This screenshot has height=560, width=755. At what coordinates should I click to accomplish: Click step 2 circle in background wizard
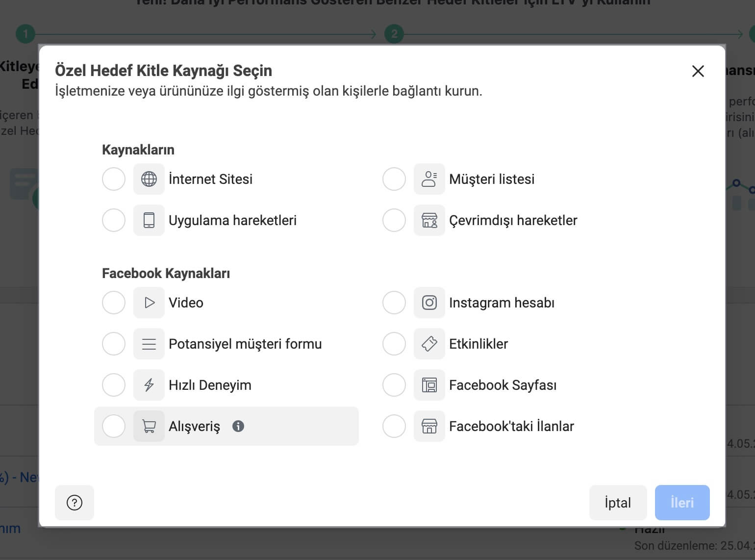point(394,34)
